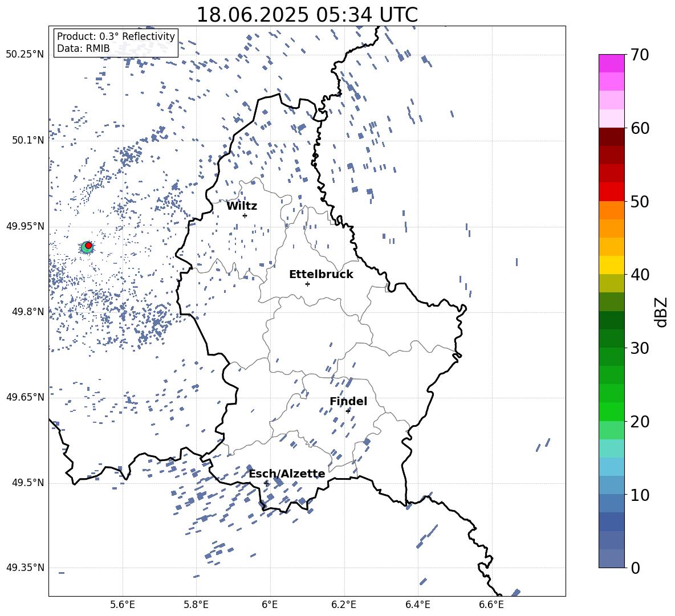Select the Findel map label

point(348,401)
